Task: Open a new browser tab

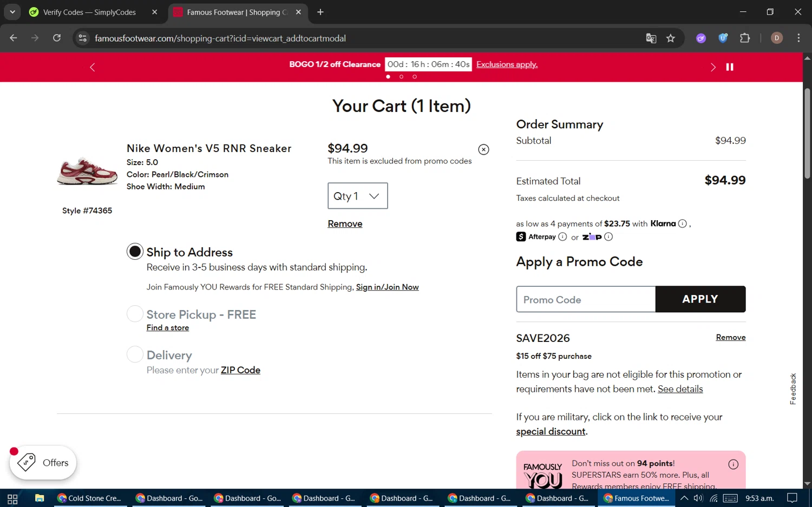Action: coord(320,12)
